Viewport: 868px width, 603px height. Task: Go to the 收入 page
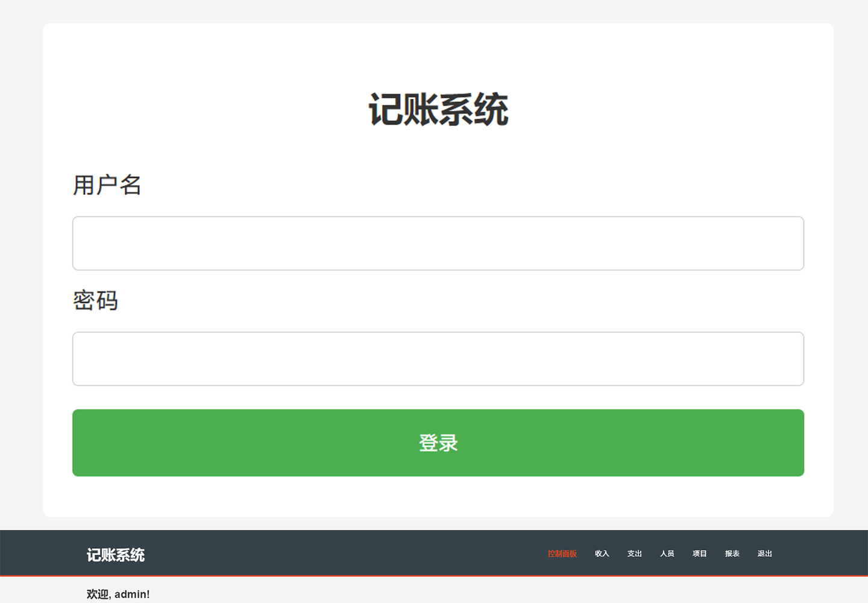click(x=602, y=554)
